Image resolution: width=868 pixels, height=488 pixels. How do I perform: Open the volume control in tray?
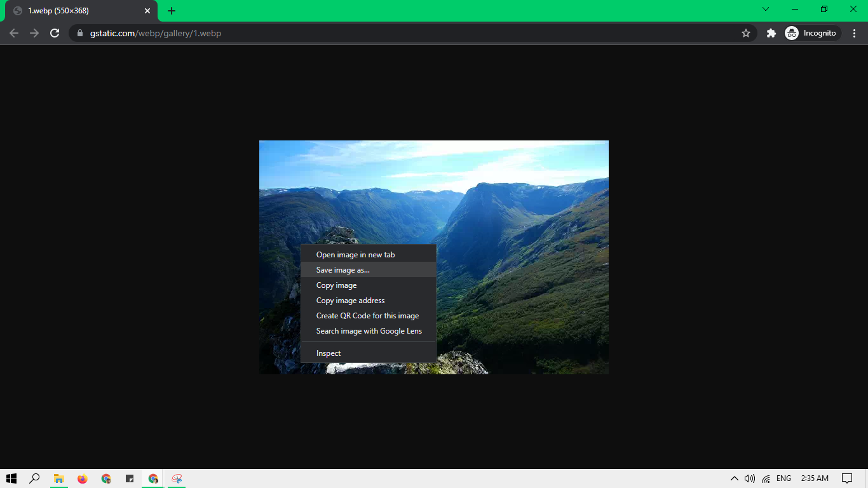pos(750,478)
